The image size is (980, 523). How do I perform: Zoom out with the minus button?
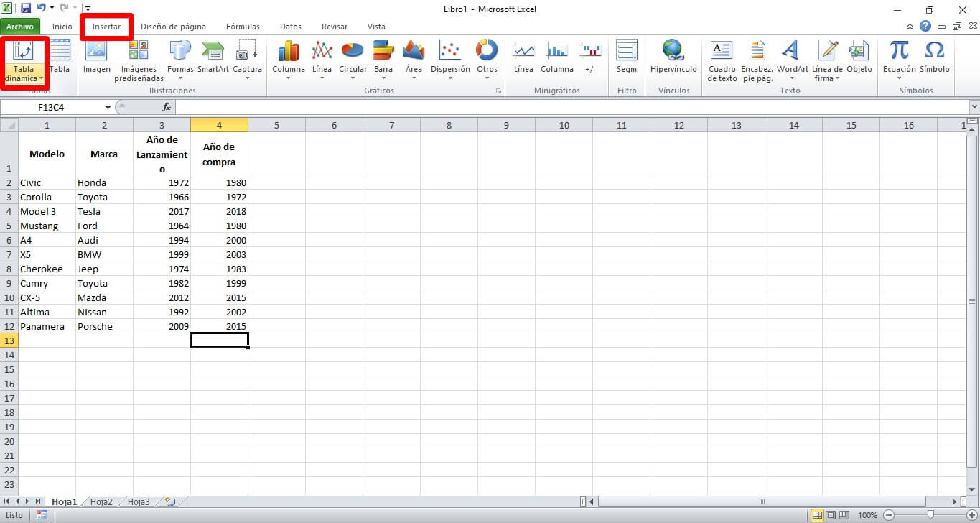click(x=889, y=515)
